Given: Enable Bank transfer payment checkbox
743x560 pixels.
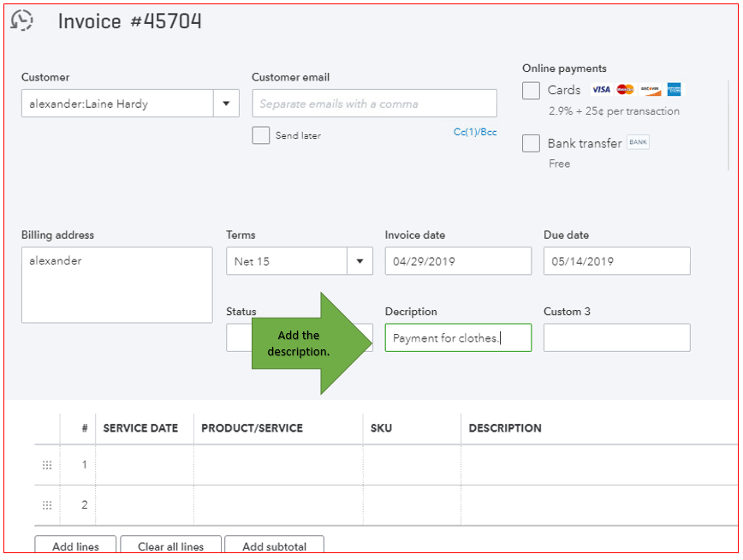Looking at the screenshot, I should [531, 143].
